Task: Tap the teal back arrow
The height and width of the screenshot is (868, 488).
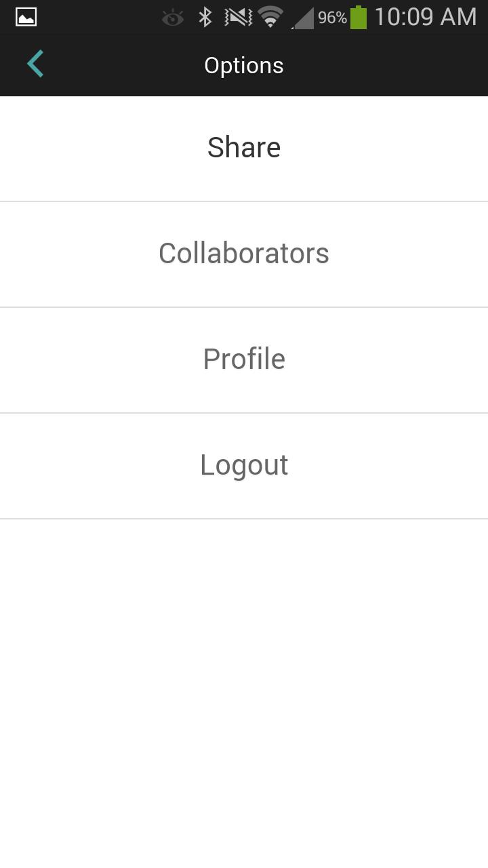Action: click(35, 64)
